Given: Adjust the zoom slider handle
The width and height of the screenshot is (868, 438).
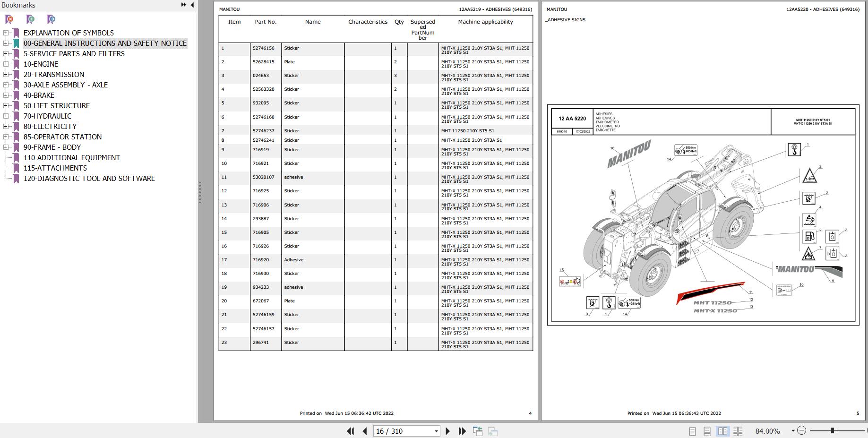Looking at the screenshot, I should pyautogui.click(x=833, y=430).
